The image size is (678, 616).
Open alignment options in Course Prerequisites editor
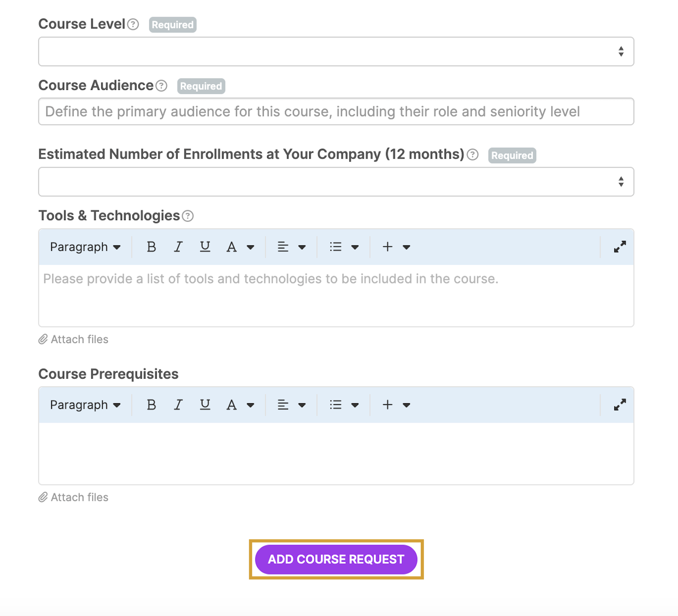point(292,404)
